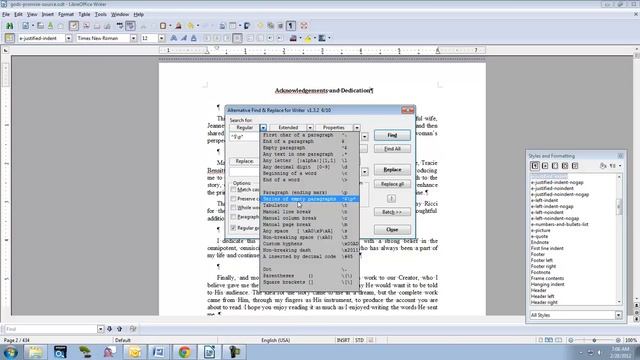Screen dimensions: 640x360
Task: Open the All Styles filter dropdown
Action: click(x=618, y=315)
